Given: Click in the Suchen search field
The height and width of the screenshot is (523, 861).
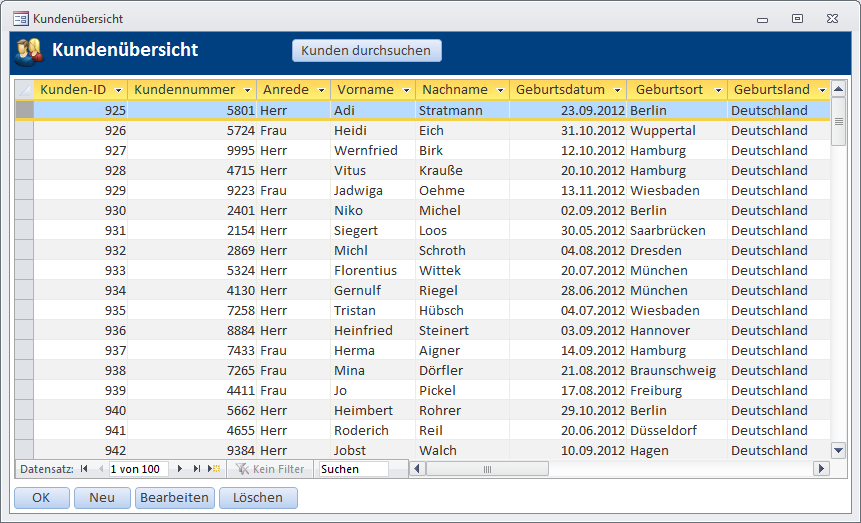Looking at the screenshot, I should [352, 469].
